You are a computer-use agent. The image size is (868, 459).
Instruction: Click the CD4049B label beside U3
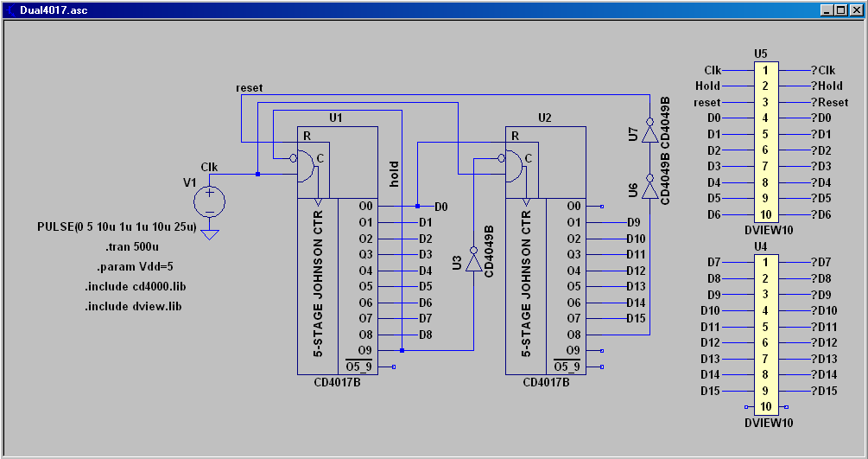pyautogui.click(x=489, y=252)
